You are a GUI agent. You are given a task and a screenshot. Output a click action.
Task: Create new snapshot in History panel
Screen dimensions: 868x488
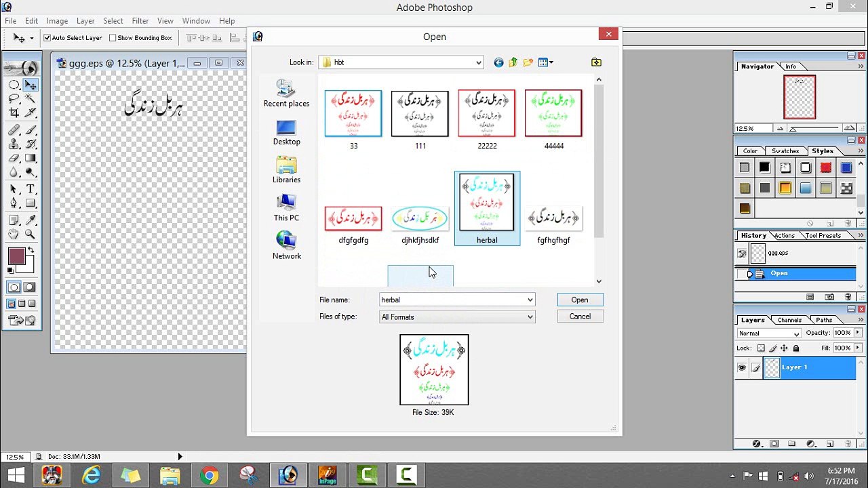[x=829, y=297]
